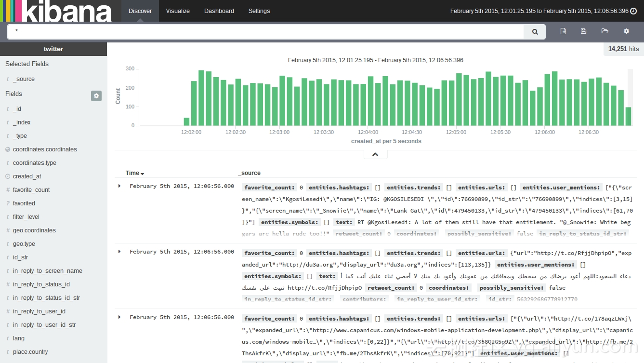
Task: Switch to the Dashboard tab
Action: pyautogui.click(x=219, y=11)
